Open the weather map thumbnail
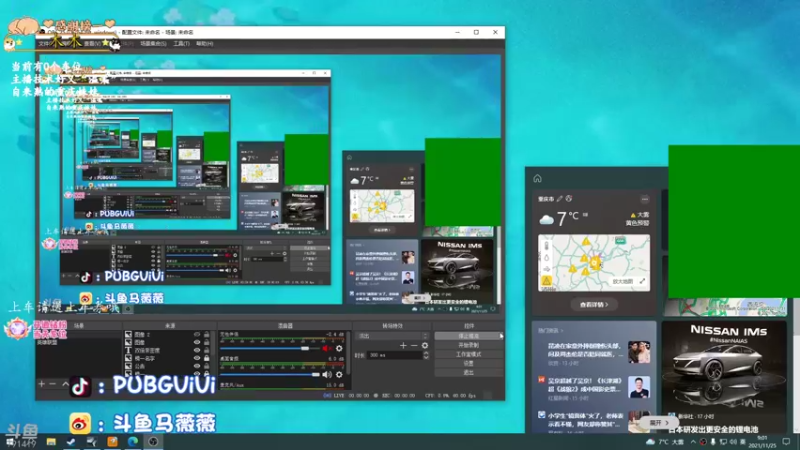The image size is (800, 450). click(x=594, y=263)
